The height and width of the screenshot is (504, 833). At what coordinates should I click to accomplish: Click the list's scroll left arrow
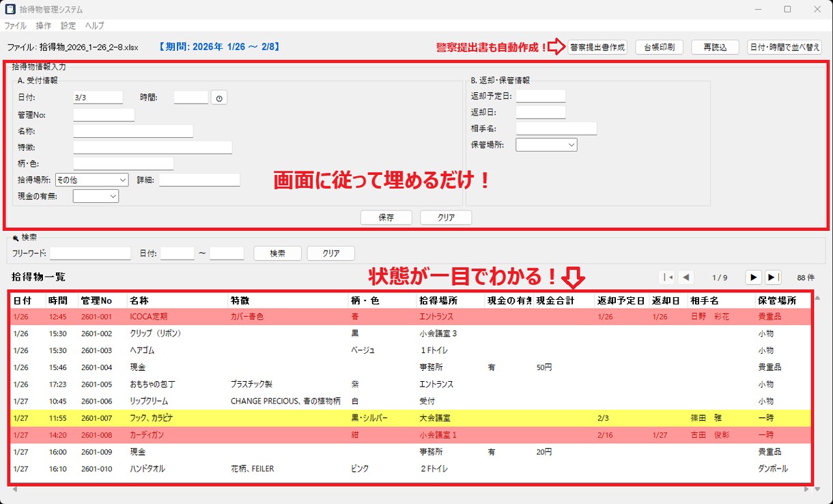click(x=14, y=489)
